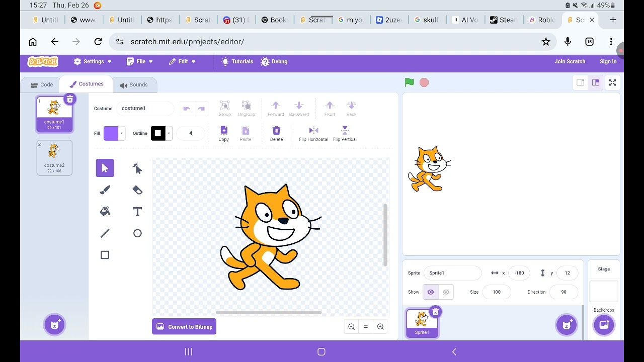Click Convert to Bitmap button

pyautogui.click(x=184, y=327)
